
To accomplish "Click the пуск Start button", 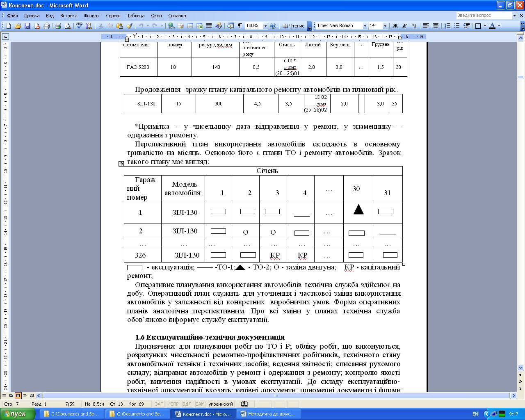I will [18, 414].
